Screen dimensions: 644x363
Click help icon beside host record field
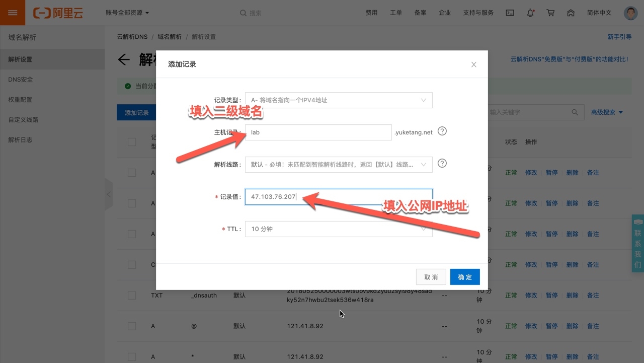[442, 131]
